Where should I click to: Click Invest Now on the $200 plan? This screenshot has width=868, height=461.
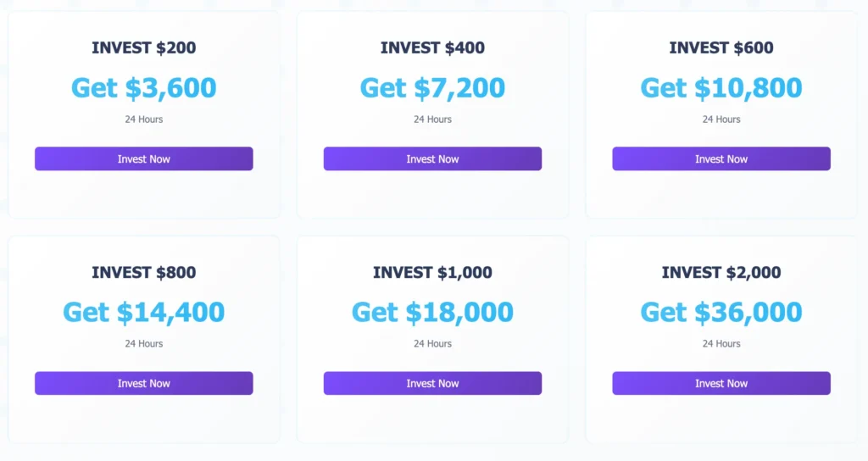(143, 158)
